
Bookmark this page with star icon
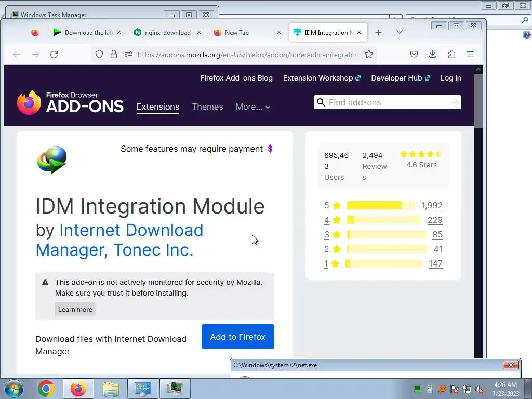click(369, 54)
